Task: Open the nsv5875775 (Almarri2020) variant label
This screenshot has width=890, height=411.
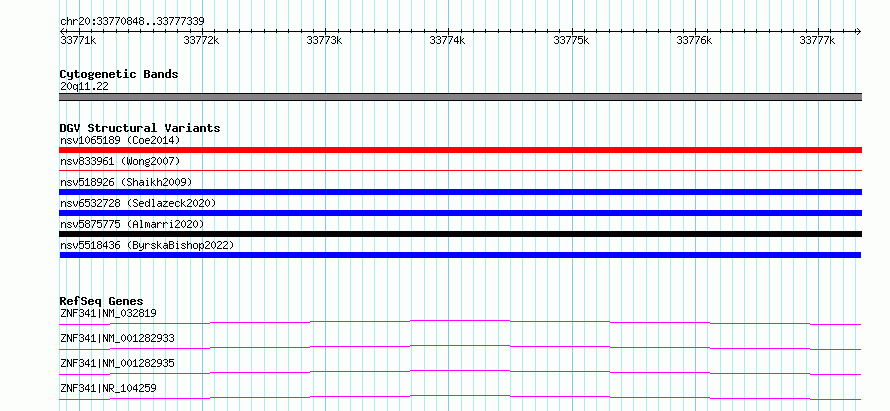Action: 132,224
